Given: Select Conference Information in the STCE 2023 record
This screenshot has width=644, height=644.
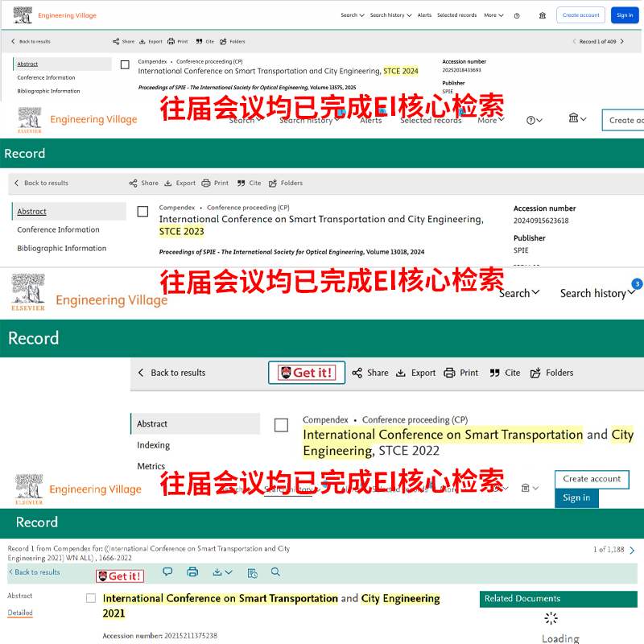Looking at the screenshot, I should click(x=58, y=229).
